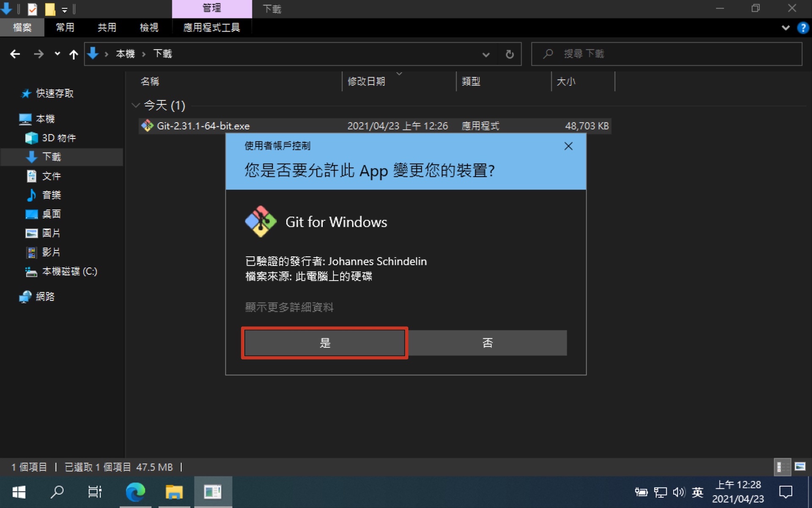Open 本機磁碟 (C:) drive
Screen dimensions: 812x508
click(x=69, y=271)
